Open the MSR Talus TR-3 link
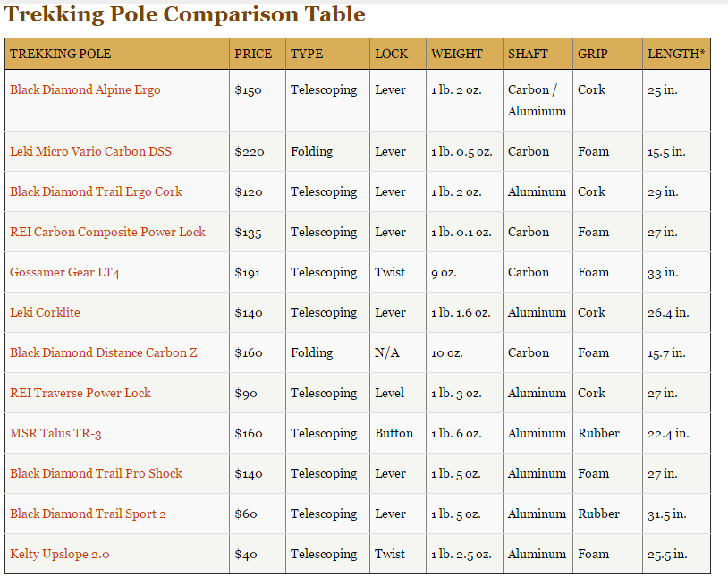728x586 pixels. (x=55, y=433)
